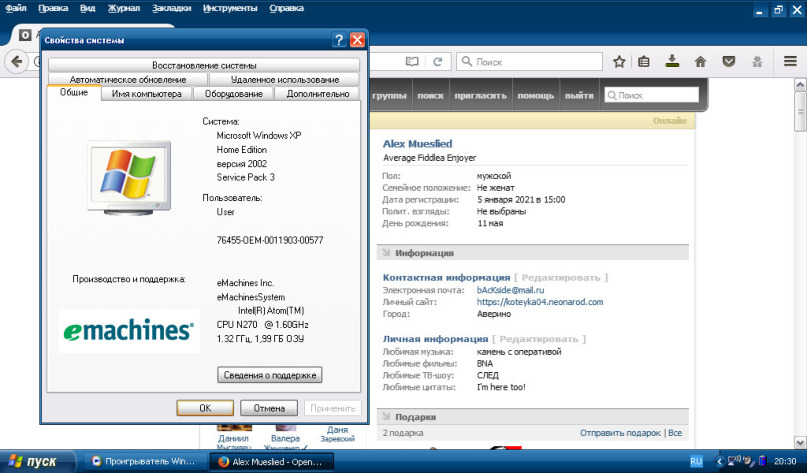Click the page scrollbar down arrow
The image size is (807, 473).
point(800,442)
